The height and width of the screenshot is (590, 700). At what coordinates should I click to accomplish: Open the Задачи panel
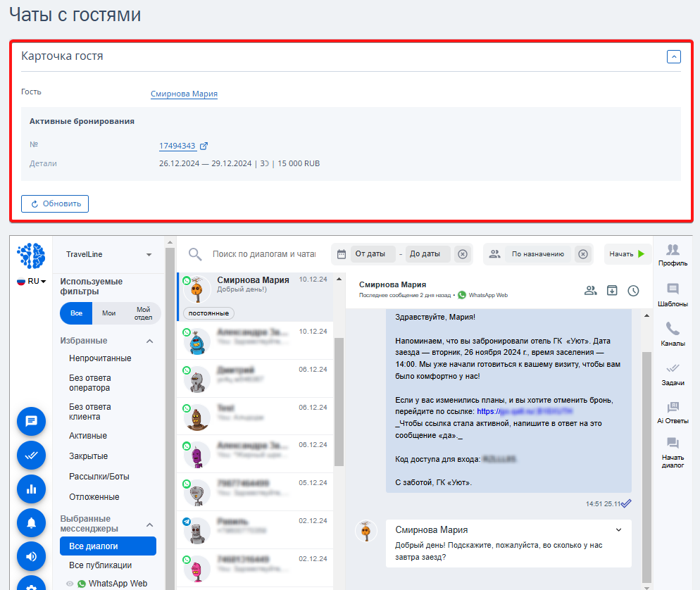pos(673,374)
